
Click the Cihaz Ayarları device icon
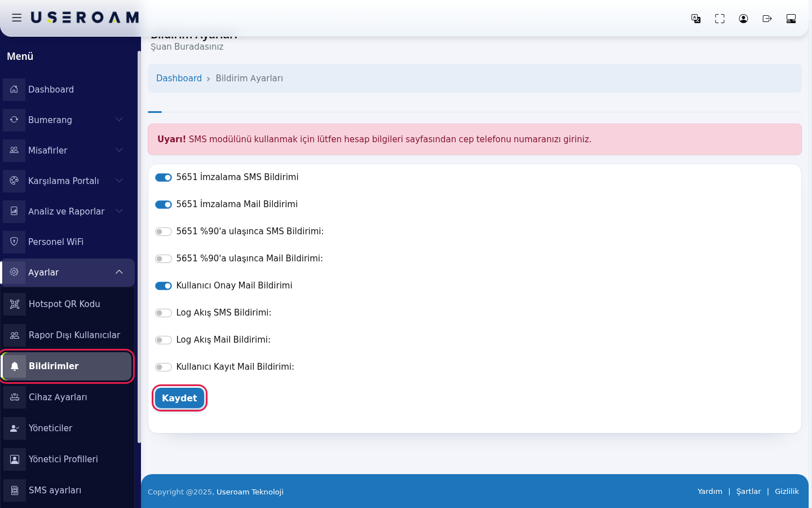15,397
